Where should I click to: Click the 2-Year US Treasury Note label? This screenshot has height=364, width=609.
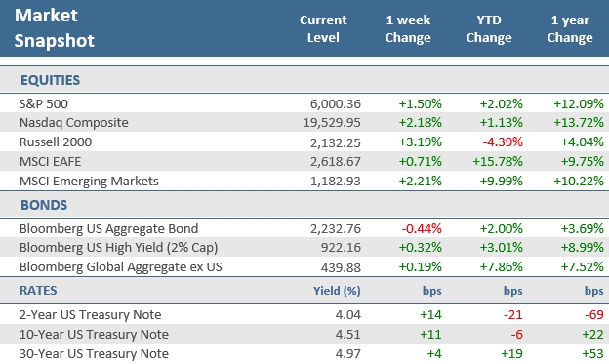click(90, 314)
